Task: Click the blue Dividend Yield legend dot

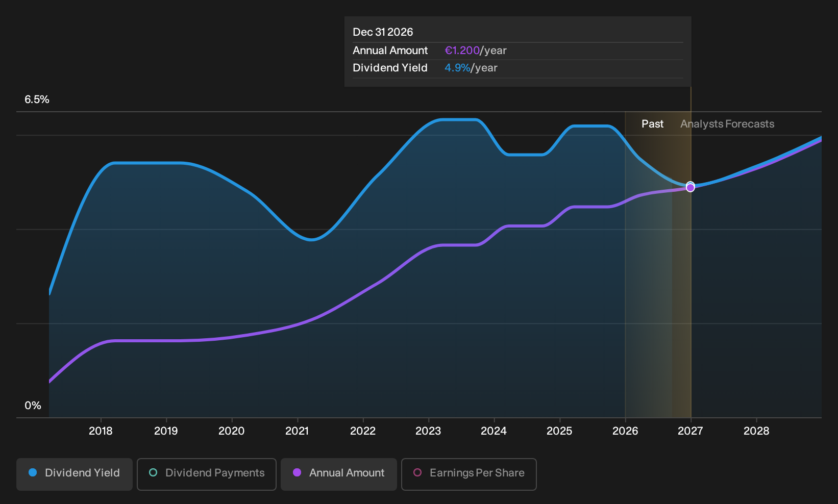Action: tap(33, 472)
